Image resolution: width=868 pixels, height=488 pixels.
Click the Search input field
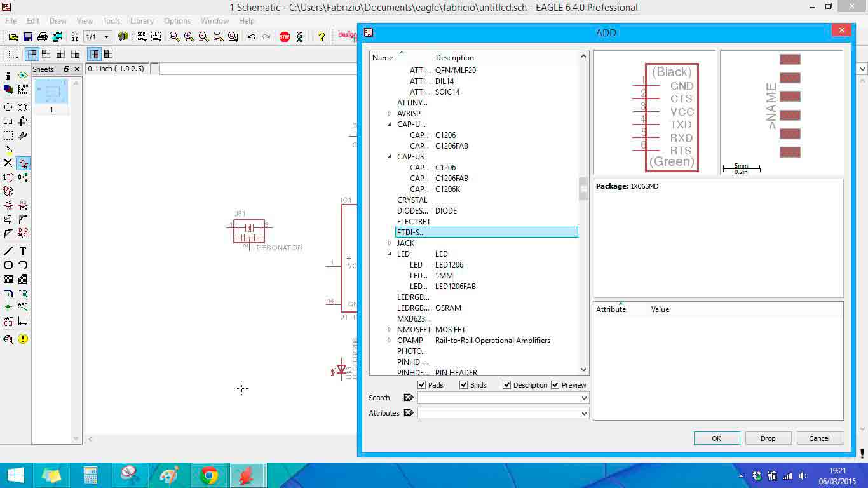pyautogui.click(x=498, y=398)
